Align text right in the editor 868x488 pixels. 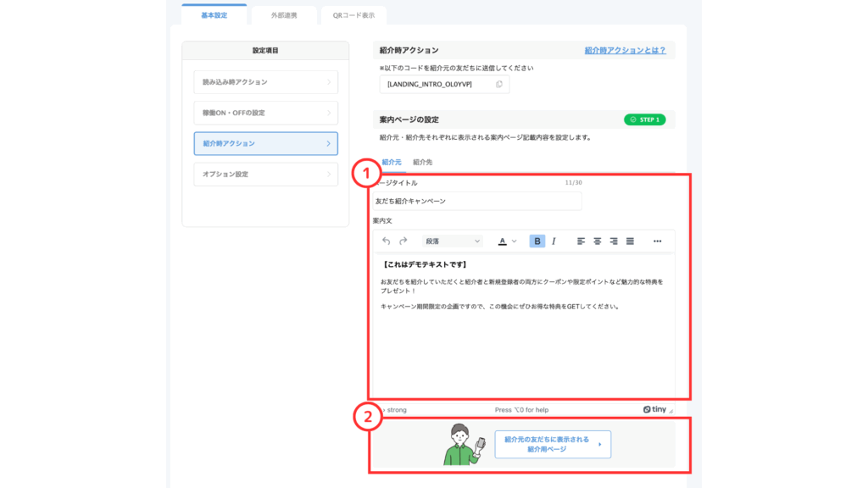[614, 241]
